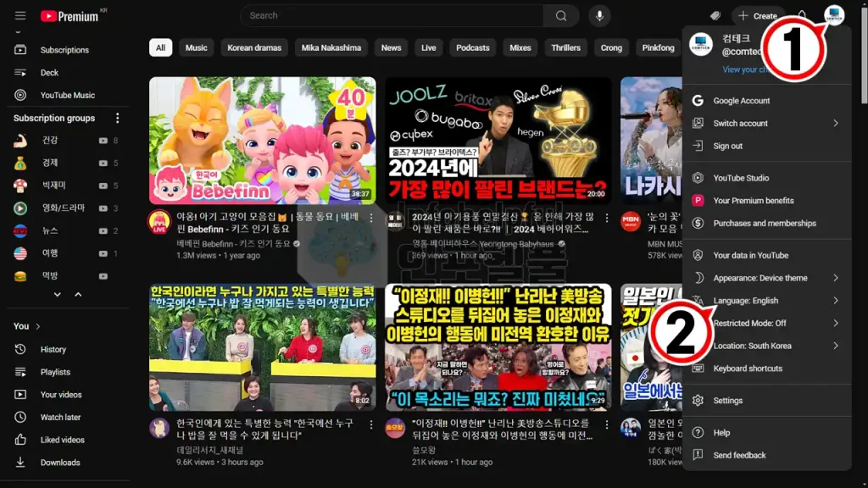Screen dimensions: 868x488
Task: Open the hamburger guide menu
Action: 20,15
